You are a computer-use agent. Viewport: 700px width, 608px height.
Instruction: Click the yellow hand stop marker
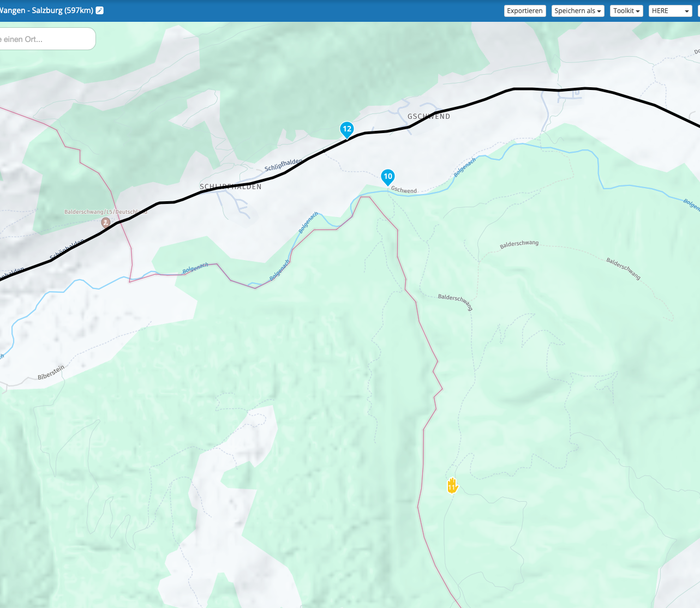[x=452, y=485]
